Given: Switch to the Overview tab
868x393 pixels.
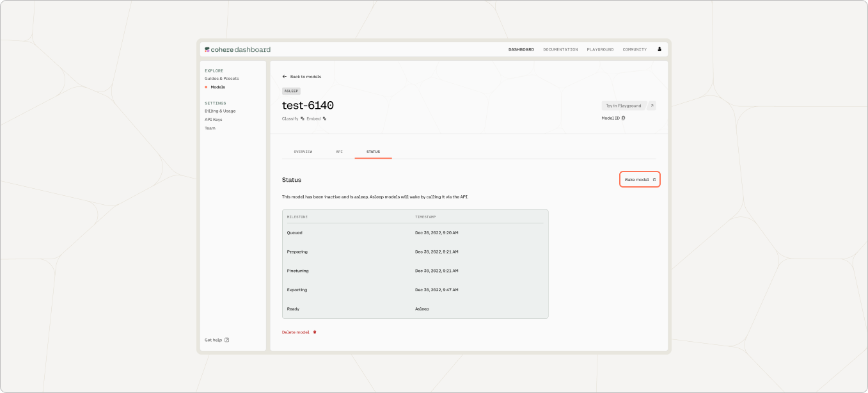Looking at the screenshot, I should point(303,152).
